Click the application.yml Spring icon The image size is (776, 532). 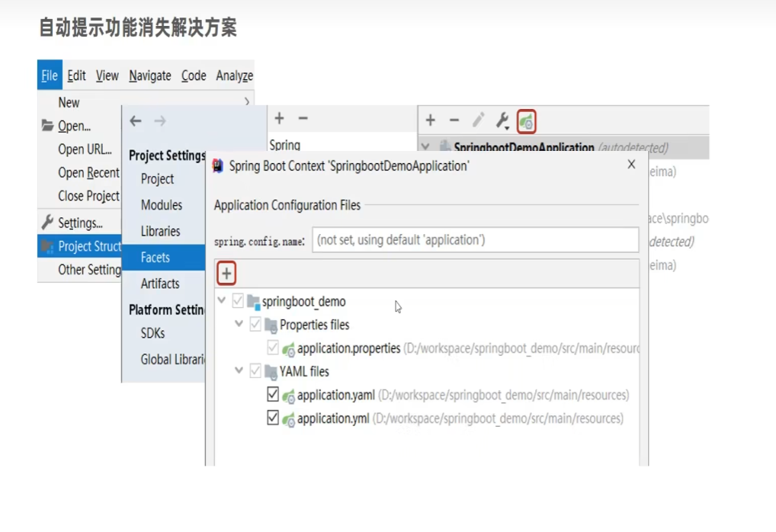tap(289, 420)
